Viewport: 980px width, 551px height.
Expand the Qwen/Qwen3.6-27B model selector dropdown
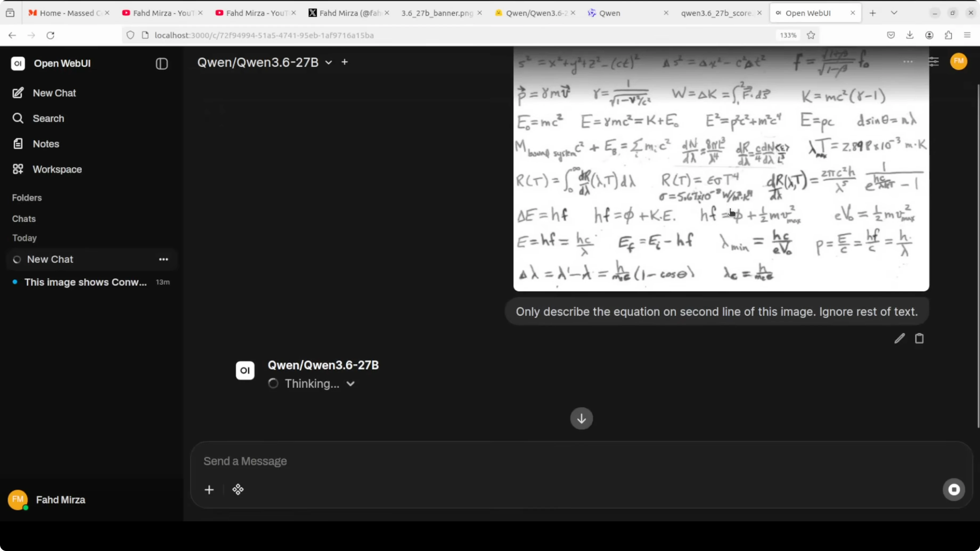[329, 62]
